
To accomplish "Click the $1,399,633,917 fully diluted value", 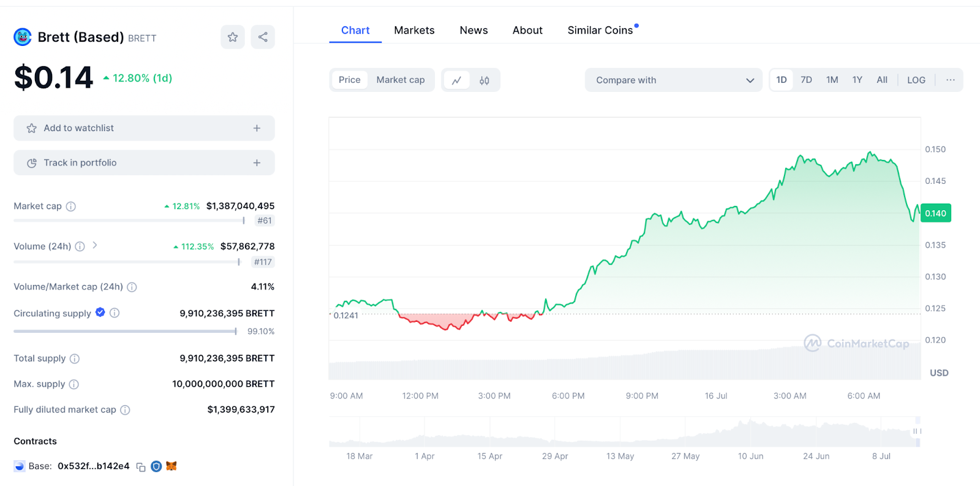I will (x=241, y=410).
